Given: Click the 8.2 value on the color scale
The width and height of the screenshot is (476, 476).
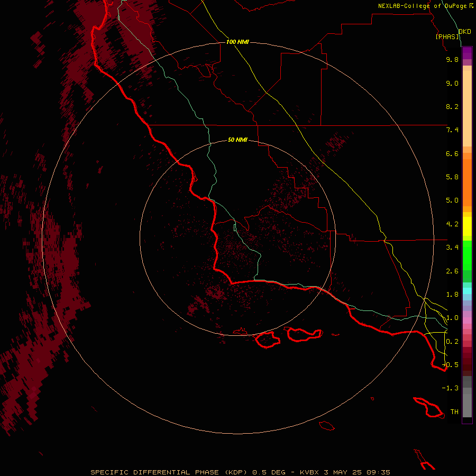Looking at the screenshot, I should click(452, 106).
